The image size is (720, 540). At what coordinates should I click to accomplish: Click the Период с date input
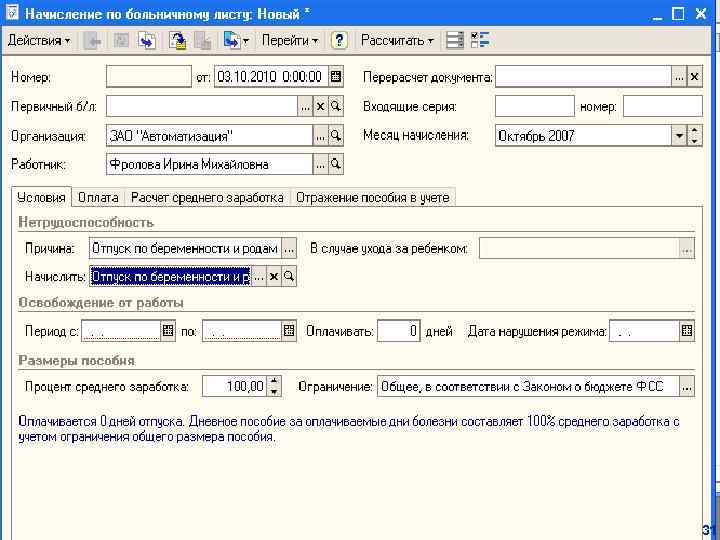coord(121,331)
